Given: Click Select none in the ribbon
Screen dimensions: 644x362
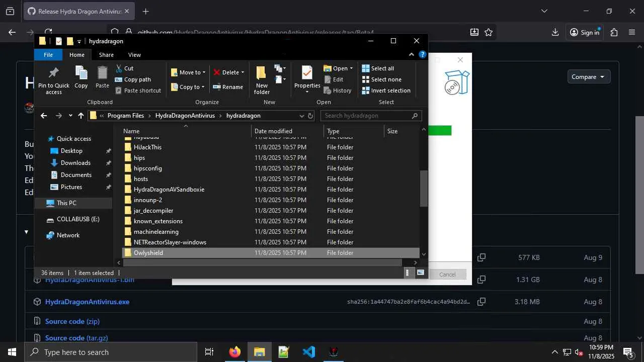Looking at the screenshot, I should (x=381, y=79).
